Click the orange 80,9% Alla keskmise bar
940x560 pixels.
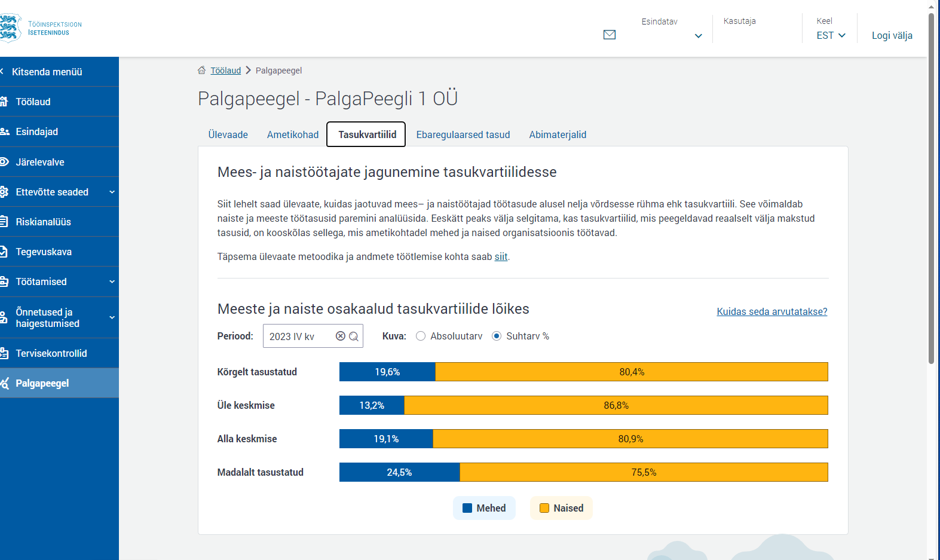pyautogui.click(x=630, y=439)
